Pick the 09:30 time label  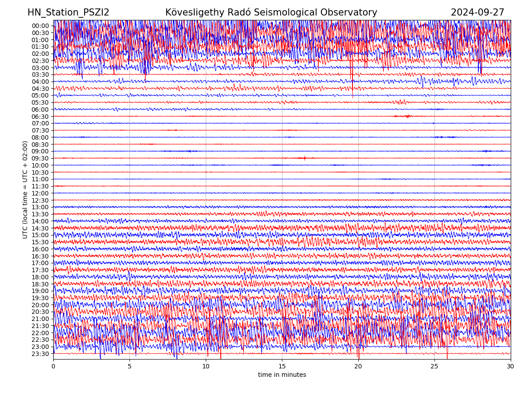pyautogui.click(x=40, y=158)
